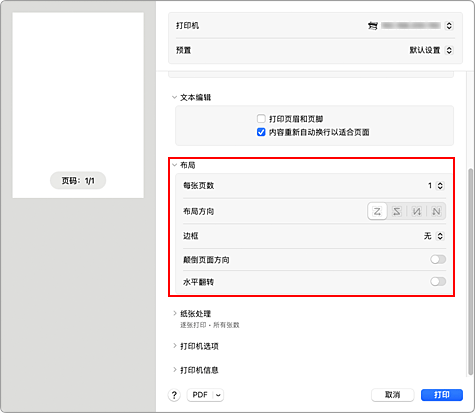Click the PDF button
Screen dimensions: 475x413
pos(200,395)
